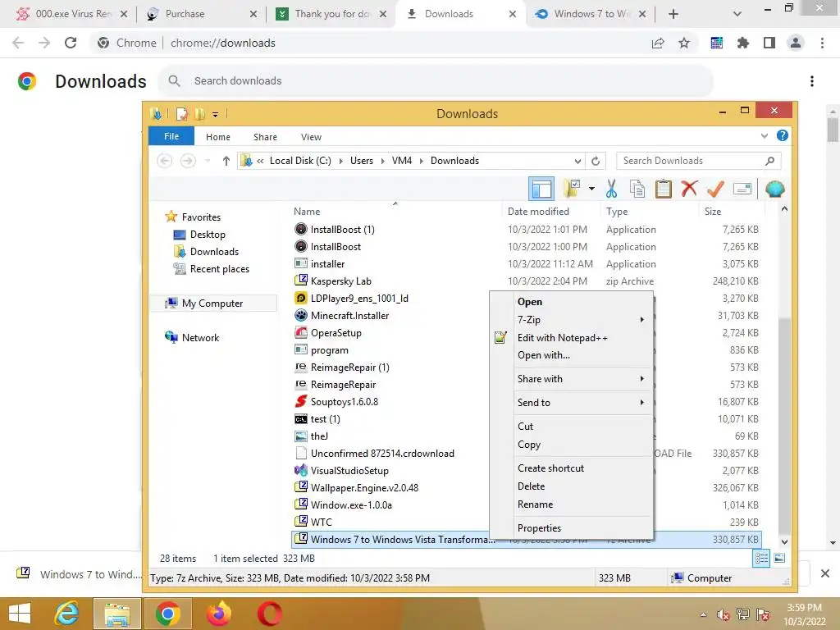The width and height of the screenshot is (840, 630).
Task: Select Edit with Notepad++ in context menu
Action: click(571, 337)
